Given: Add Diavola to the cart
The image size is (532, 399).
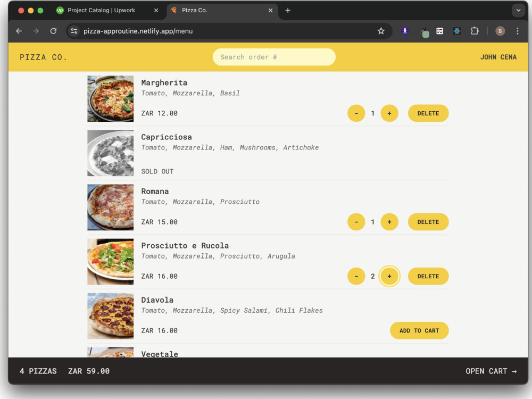Looking at the screenshot, I should (x=419, y=330).
